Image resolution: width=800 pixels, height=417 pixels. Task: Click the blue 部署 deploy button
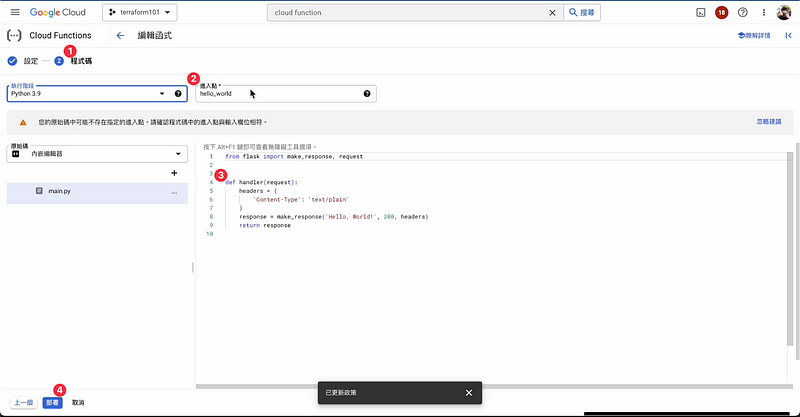point(52,403)
